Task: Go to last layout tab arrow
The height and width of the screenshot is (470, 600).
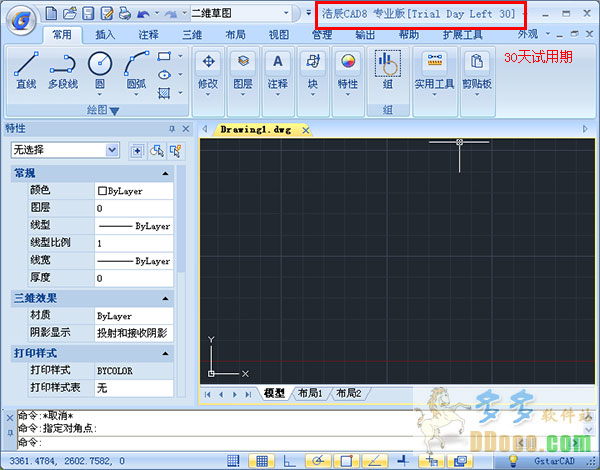Action: [248, 394]
